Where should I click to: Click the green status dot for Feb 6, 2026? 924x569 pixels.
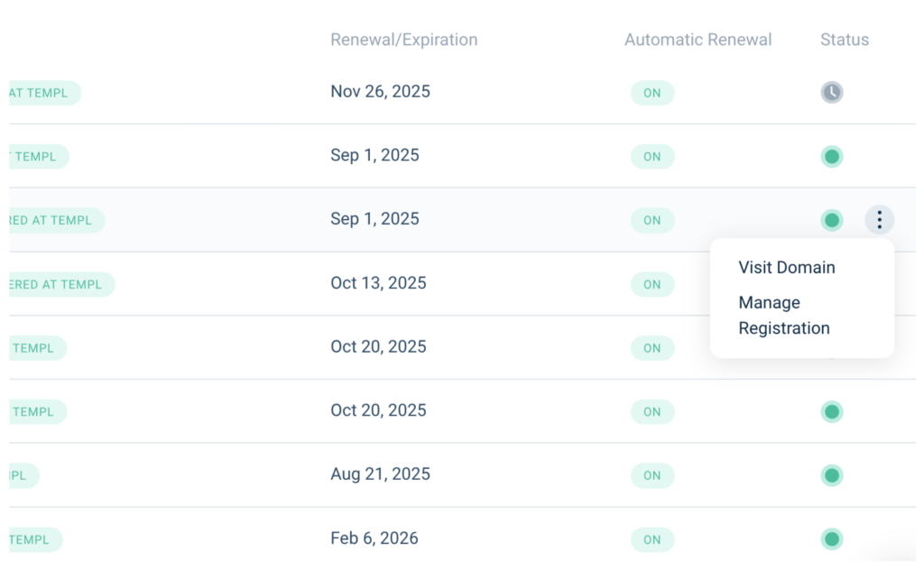click(x=832, y=539)
